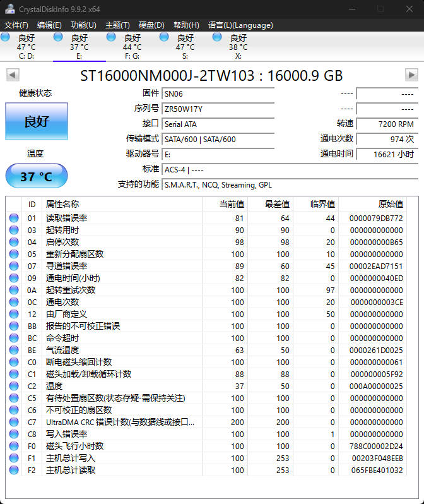Screen dimensions: 424x504
Task: Click the standard field ACS-4
Action: pyautogui.click(x=290, y=169)
